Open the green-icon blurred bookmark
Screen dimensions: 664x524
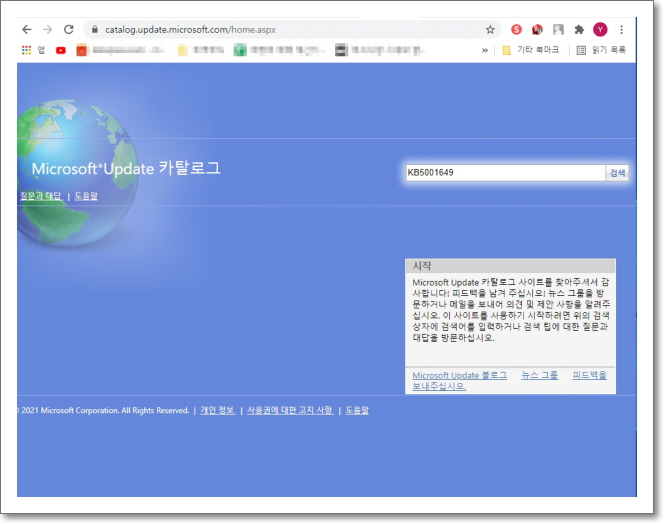tap(279, 50)
